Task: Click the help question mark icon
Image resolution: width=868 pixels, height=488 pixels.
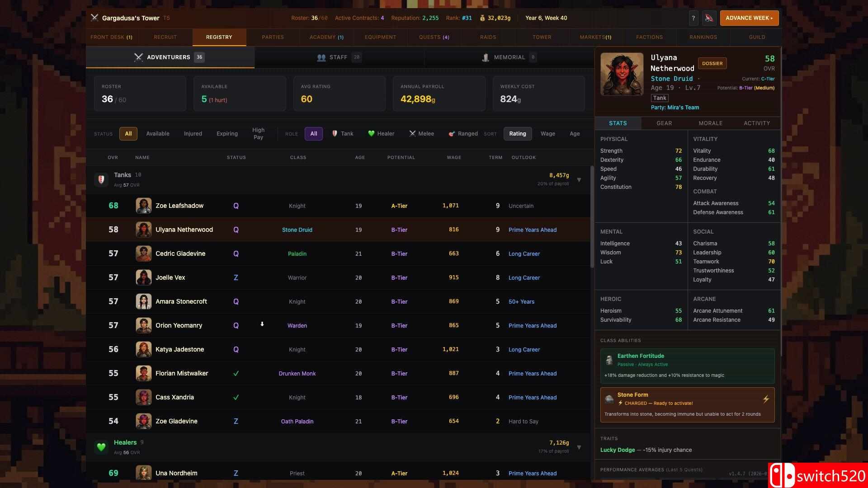Action: 693,18
